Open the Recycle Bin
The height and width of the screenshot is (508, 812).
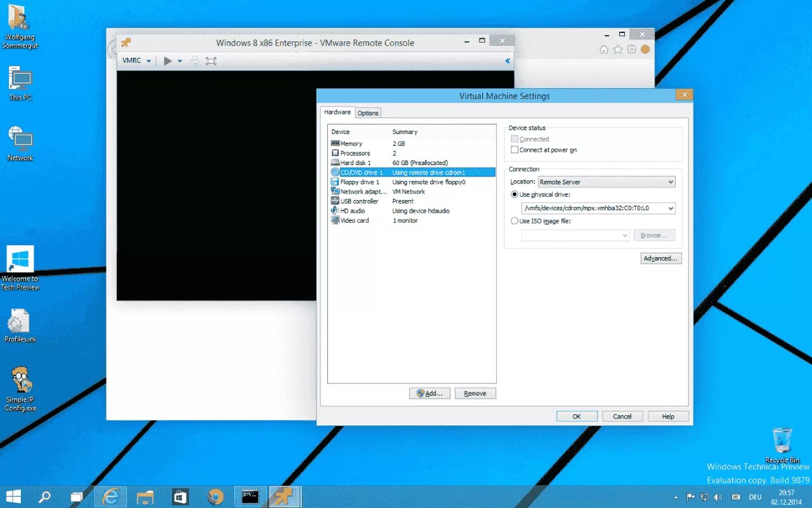[x=782, y=444]
